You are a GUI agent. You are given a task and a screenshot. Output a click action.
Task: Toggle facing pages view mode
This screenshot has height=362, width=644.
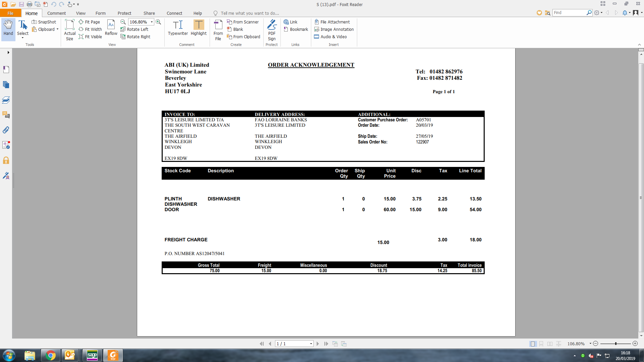point(550,344)
